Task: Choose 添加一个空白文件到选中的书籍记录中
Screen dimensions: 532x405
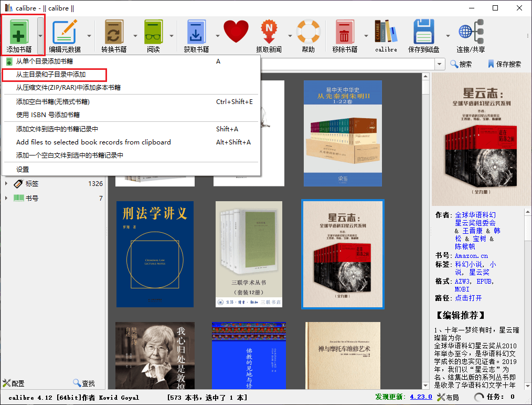Action: pyautogui.click(x=131, y=155)
